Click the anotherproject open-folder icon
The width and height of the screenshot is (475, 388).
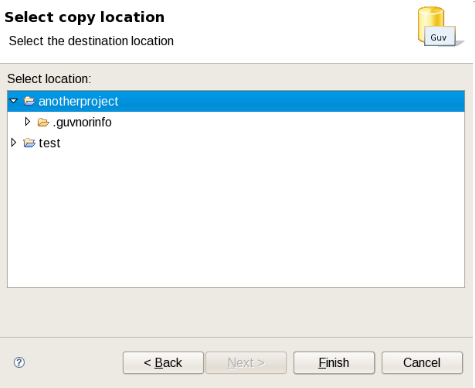coord(29,101)
